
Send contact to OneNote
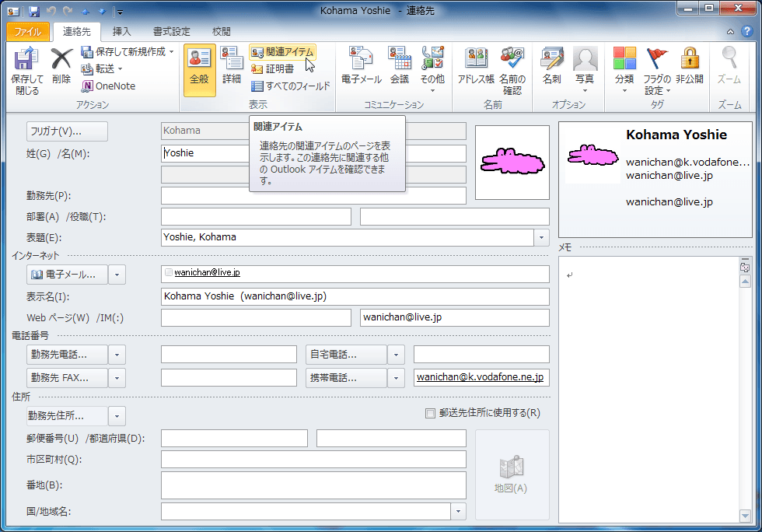(108, 86)
